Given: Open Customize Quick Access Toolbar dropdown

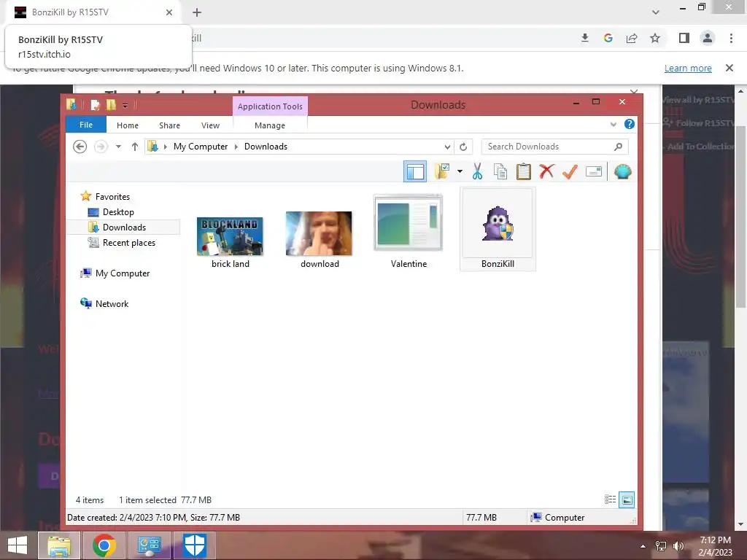Looking at the screenshot, I should 125,105.
